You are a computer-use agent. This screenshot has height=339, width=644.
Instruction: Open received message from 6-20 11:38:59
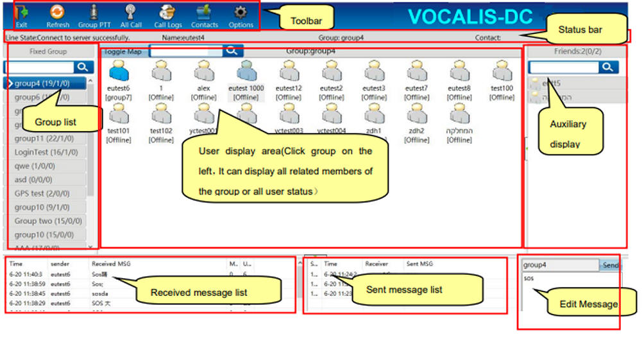pyautogui.click(x=151, y=284)
